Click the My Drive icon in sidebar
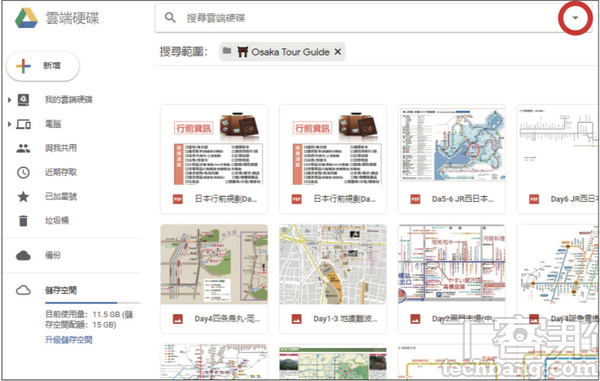The image size is (600, 381). [x=23, y=100]
